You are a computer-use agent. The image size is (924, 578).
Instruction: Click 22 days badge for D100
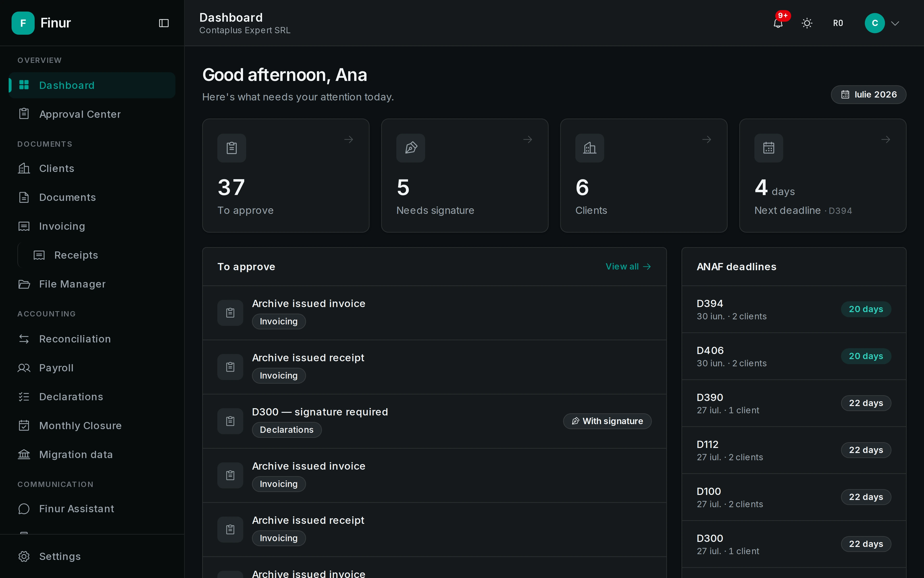[x=866, y=497]
